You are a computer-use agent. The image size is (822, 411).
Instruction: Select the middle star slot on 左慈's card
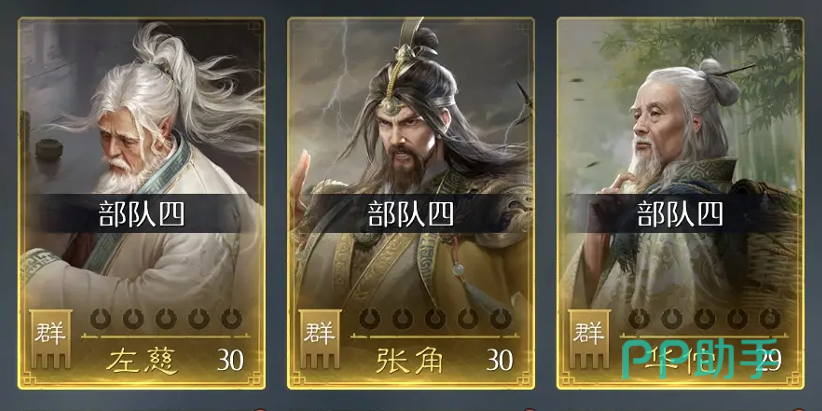pyautogui.click(x=166, y=318)
